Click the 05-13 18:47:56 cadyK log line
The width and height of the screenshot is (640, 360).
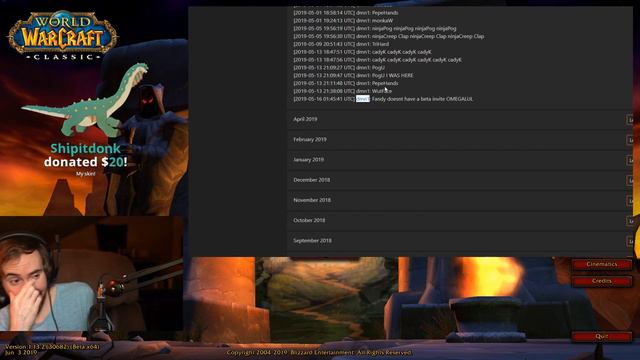[377, 60]
